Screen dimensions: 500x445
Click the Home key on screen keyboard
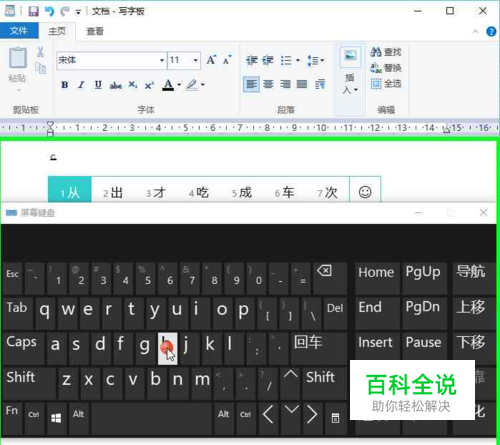[x=378, y=279]
